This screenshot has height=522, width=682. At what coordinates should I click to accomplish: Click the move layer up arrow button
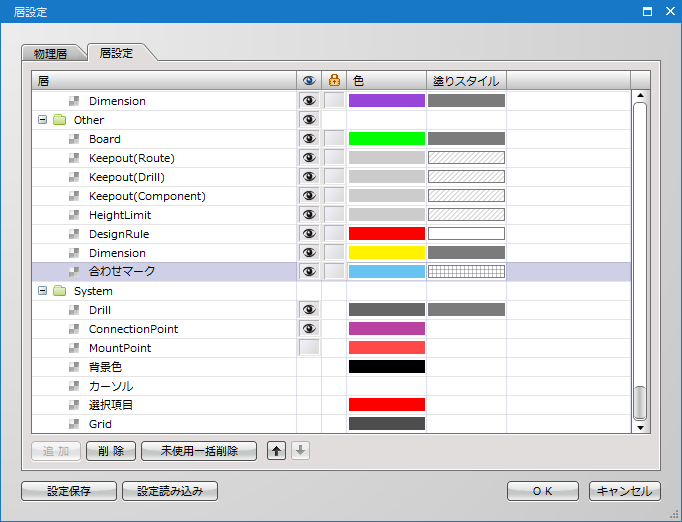pos(276,451)
